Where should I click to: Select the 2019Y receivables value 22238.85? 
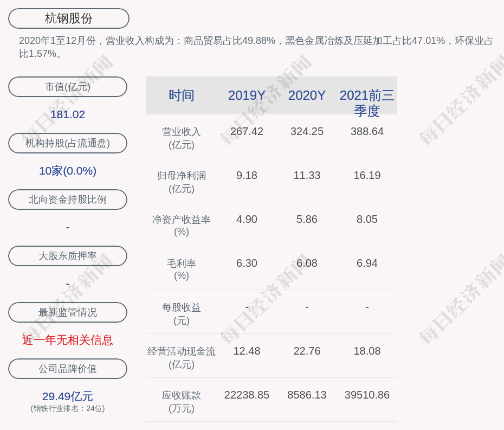click(247, 395)
